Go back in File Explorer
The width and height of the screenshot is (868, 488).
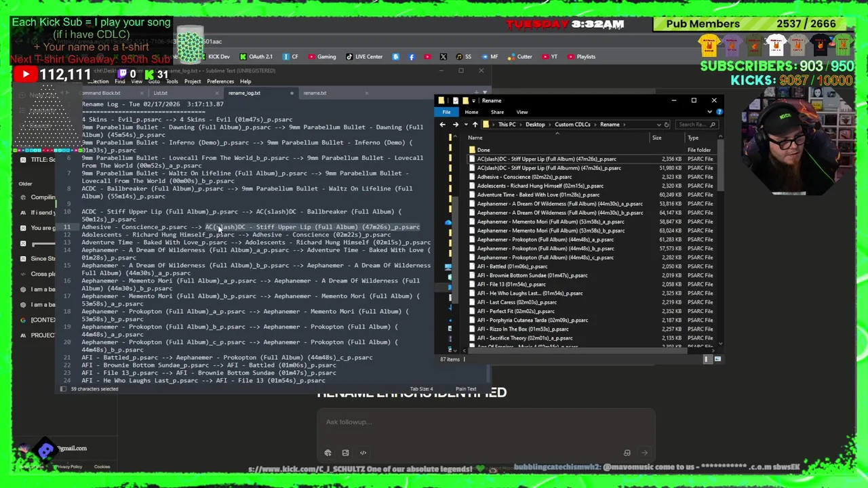tap(442, 125)
